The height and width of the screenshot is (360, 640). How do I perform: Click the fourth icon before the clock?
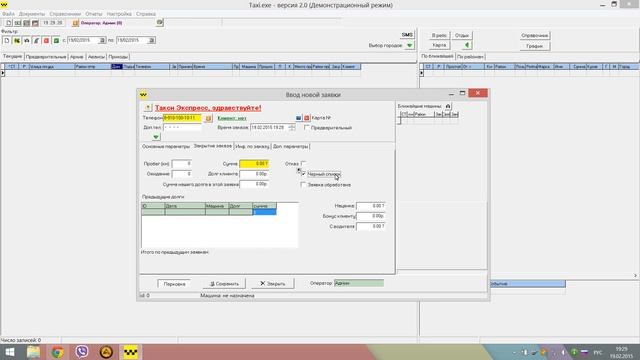pyautogui.click(x=35, y=23)
